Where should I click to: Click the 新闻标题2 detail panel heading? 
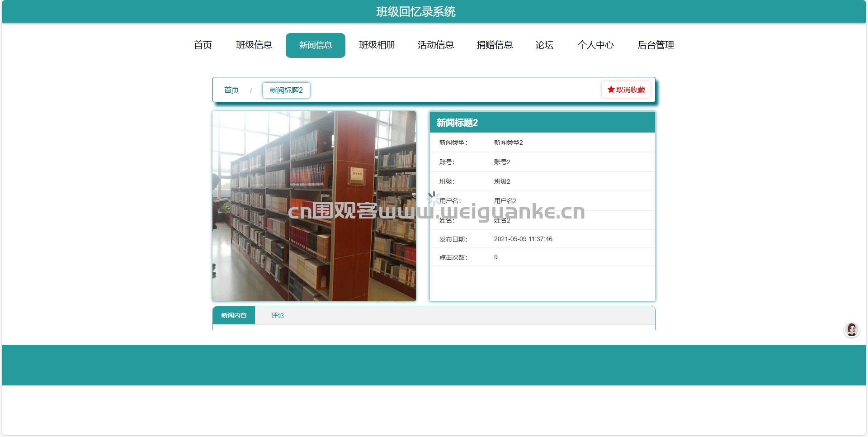pyautogui.click(x=457, y=123)
